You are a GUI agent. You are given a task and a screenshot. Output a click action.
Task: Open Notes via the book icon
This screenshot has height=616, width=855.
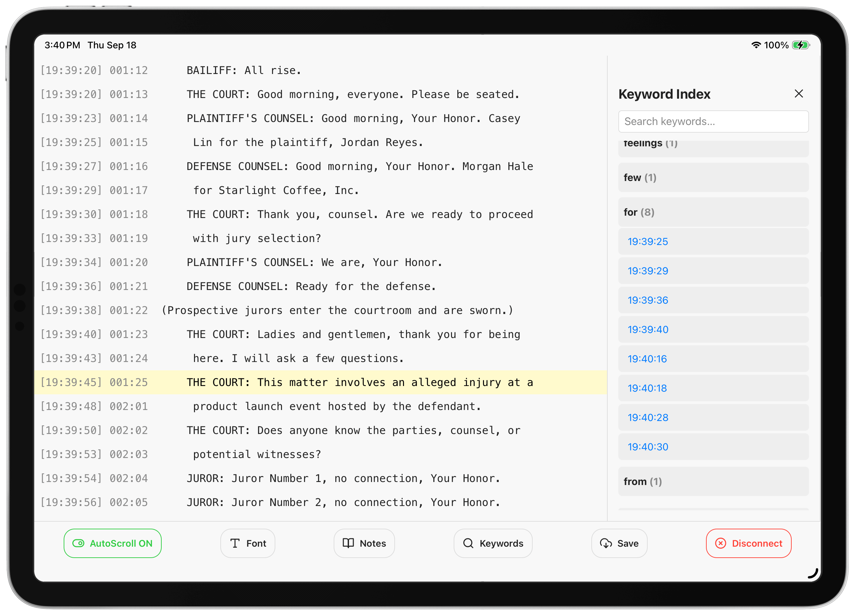(x=348, y=543)
